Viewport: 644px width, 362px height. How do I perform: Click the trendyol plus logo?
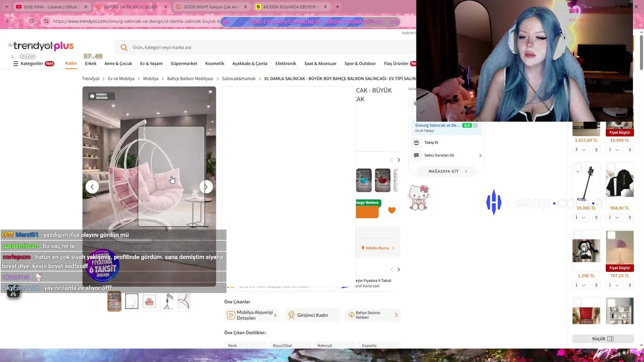[x=44, y=46]
